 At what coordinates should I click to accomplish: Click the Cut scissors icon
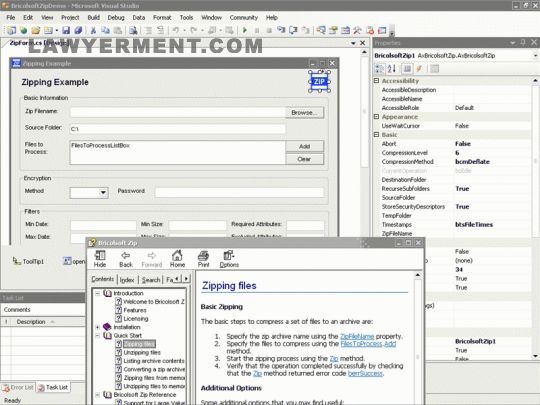tap(93, 30)
